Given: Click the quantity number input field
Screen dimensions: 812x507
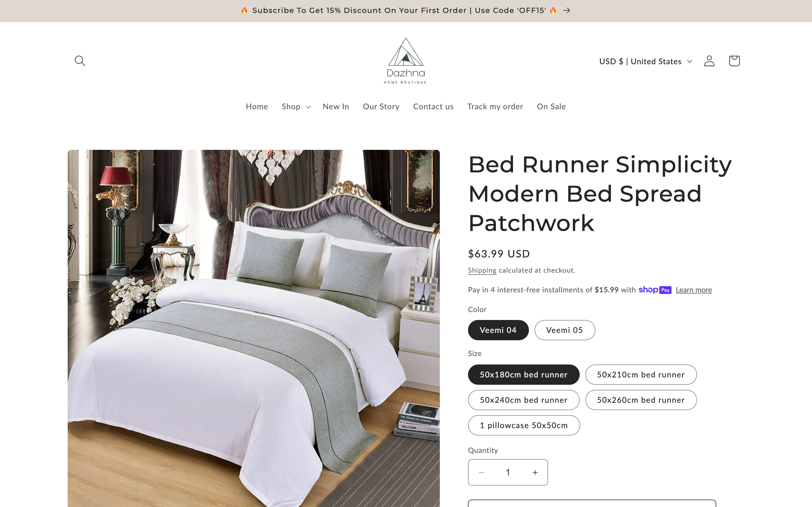Looking at the screenshot, I should point(508,472).
